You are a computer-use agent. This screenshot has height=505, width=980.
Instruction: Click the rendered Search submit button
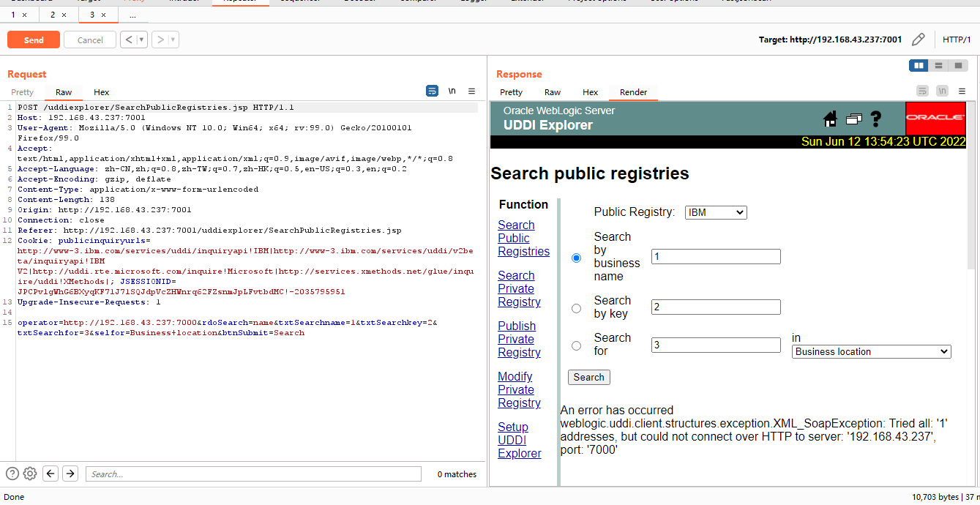pyautogui.click(x=589, y=377)
